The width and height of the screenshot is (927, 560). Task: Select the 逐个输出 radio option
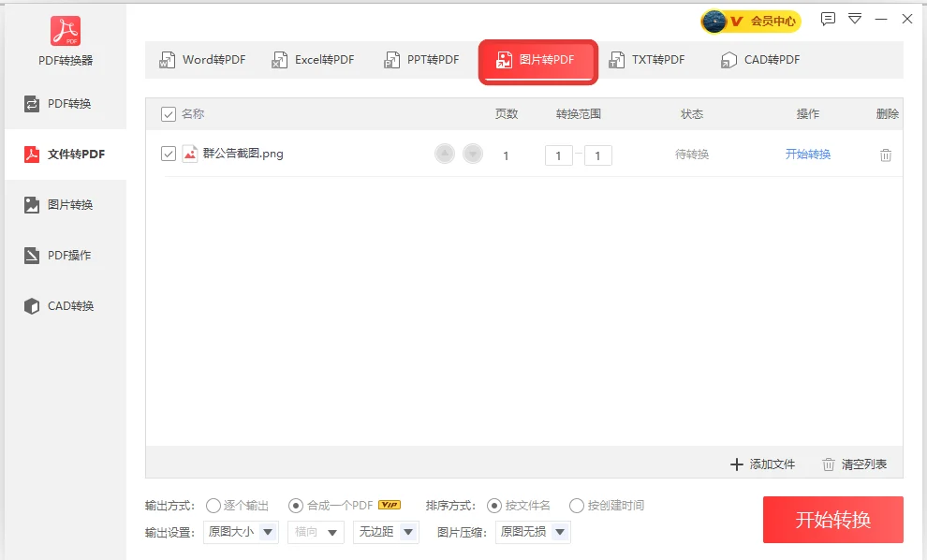coord(213,506)
